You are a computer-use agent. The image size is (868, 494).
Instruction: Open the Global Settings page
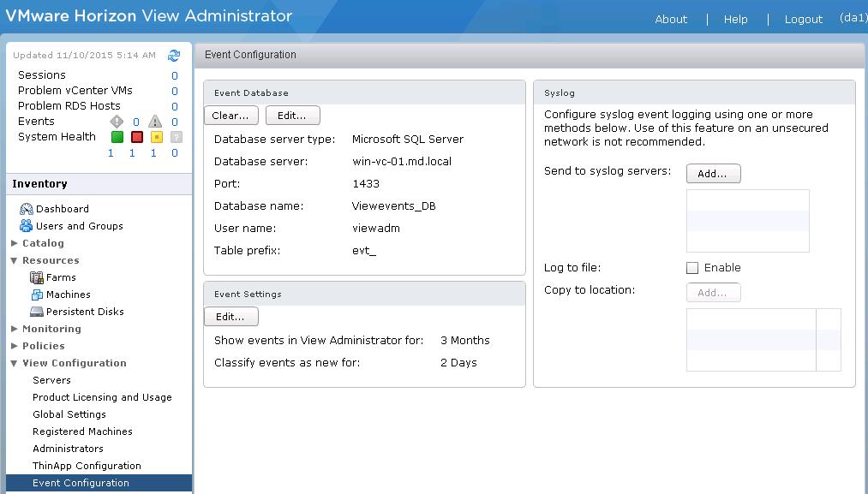coord(69,414)
